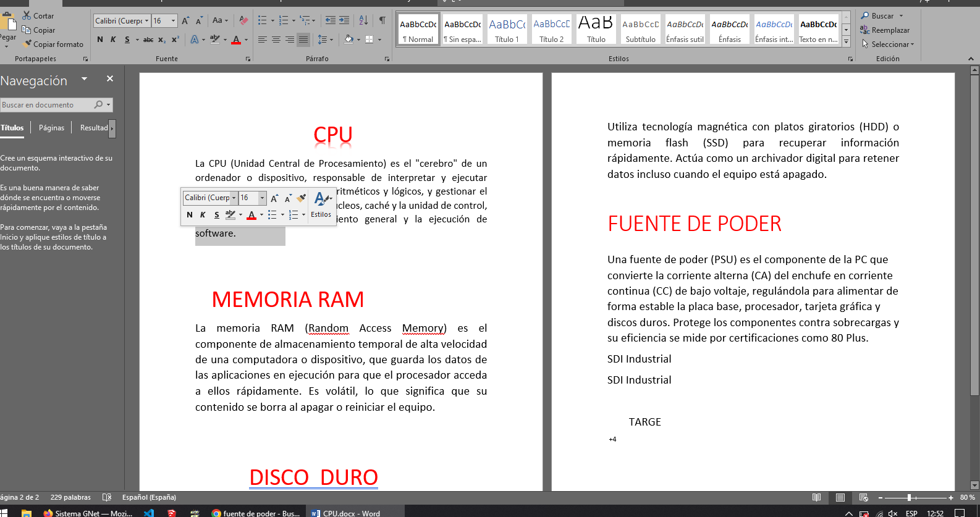Switch to the Páginas tab in Navegación

click(x=51, y=128)
